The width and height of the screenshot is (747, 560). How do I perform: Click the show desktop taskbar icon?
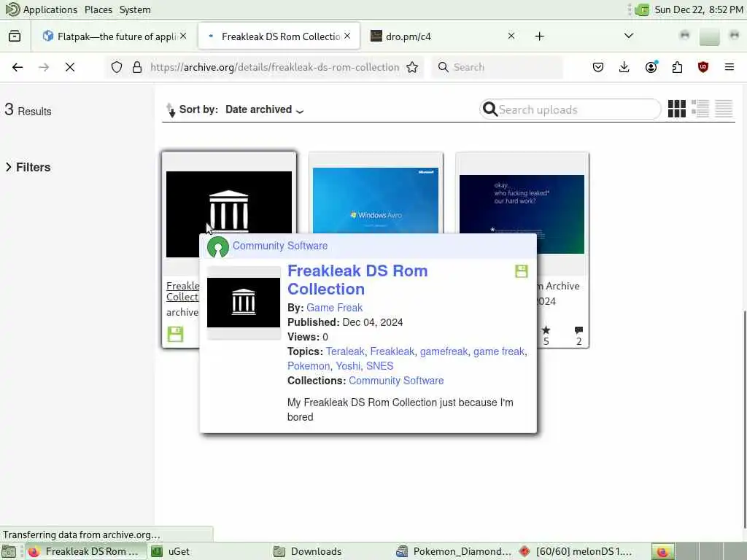tap(9, 552)
